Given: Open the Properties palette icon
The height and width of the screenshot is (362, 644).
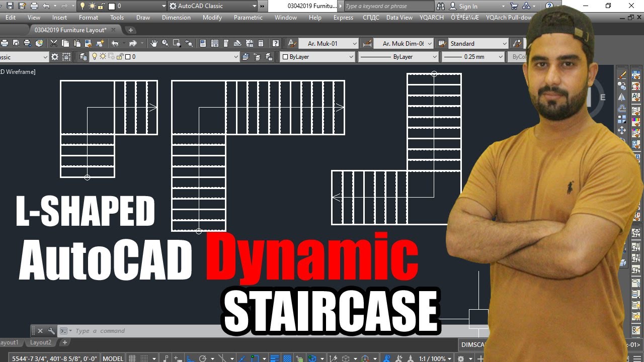Looking at the screenshot, I should coord(203,44).
